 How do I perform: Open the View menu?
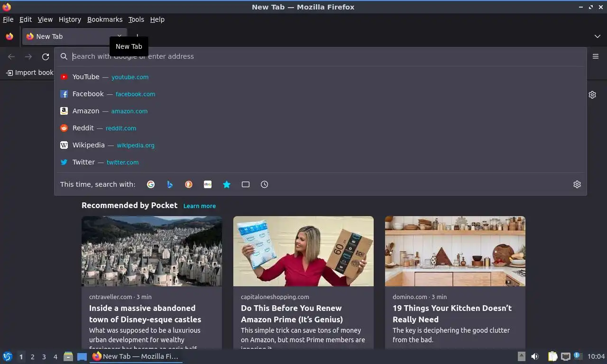pyautogui.click(x=45, y=19)
